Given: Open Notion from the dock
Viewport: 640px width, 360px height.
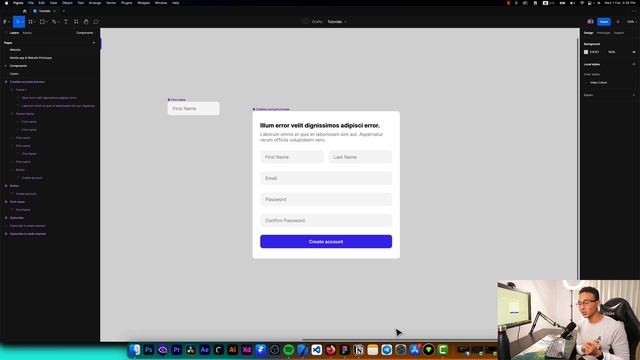Looking at the screenshot, I should pyautogui.click(x=359, y=350).
